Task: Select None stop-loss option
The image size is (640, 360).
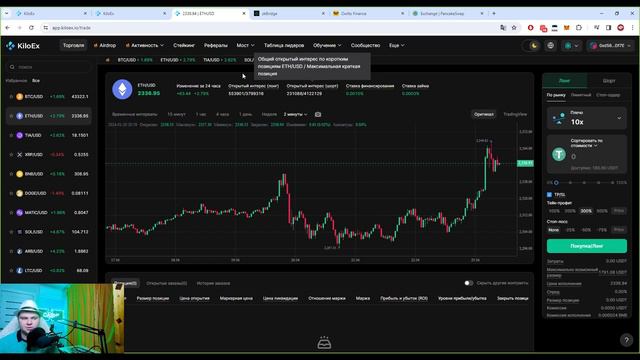Action: pyautogui.click(x=553, y=230)
